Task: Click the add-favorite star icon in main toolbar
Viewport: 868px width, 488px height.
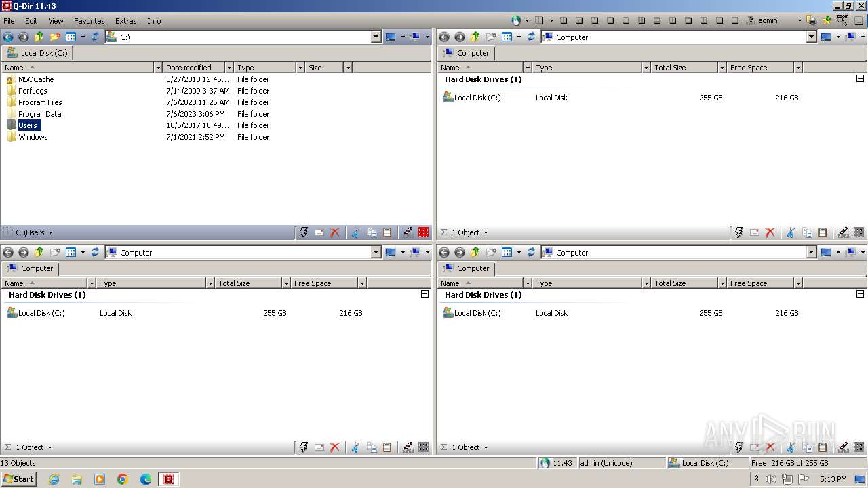Action: pyautogui.click(x=827, y=20)
